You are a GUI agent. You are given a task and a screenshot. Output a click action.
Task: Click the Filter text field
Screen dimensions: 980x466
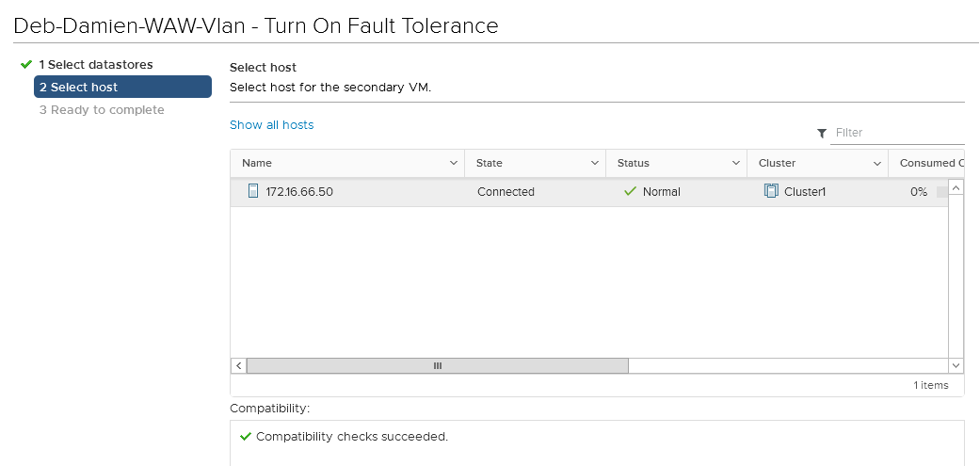(898, 133)
